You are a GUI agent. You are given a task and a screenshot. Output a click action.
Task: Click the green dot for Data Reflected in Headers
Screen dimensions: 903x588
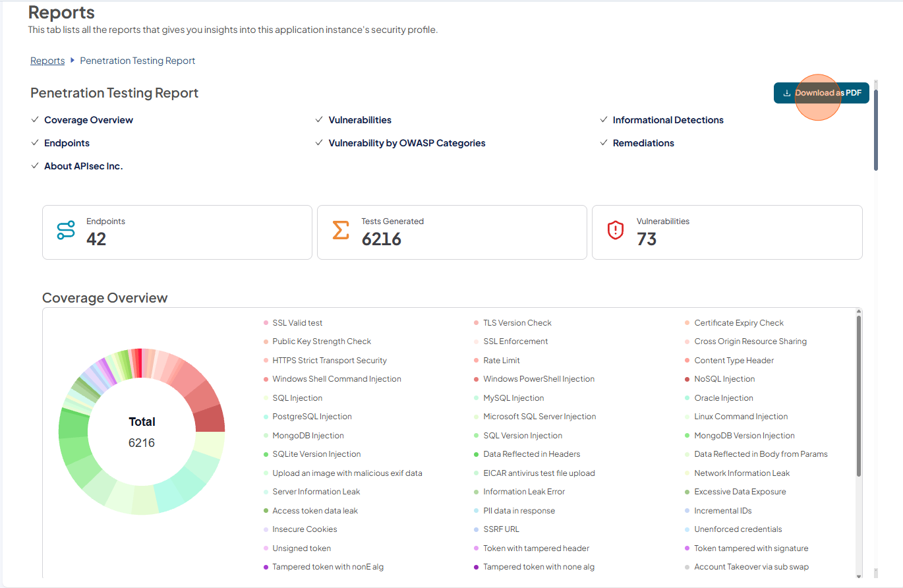[477, 454]
